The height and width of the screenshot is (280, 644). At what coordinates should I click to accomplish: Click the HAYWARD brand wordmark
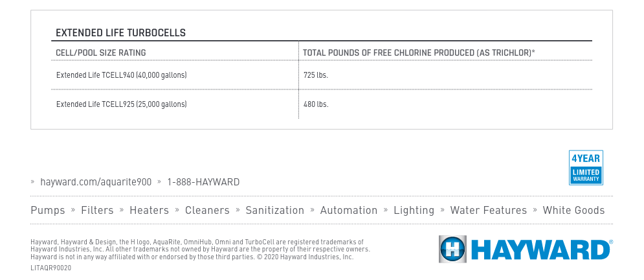pyautogui.click(x=540, y=250)
